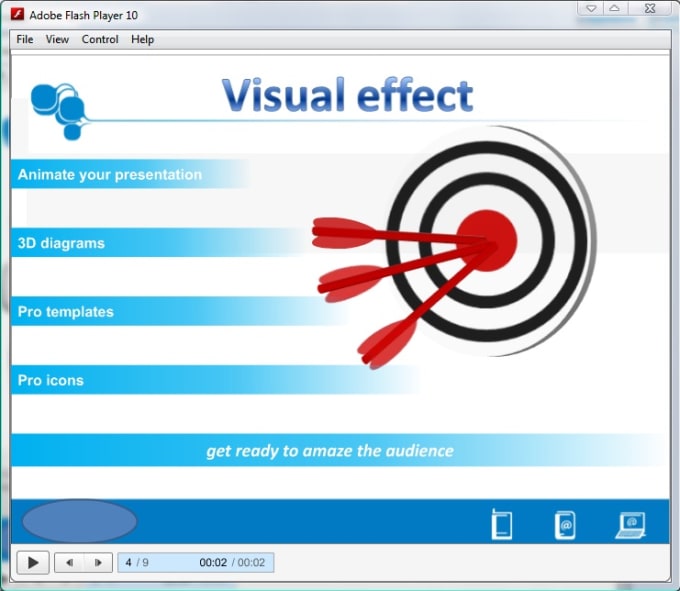This screenshot has width=680, height=591.
Task: Click the blue oval shape in footer
Action: 79,521
